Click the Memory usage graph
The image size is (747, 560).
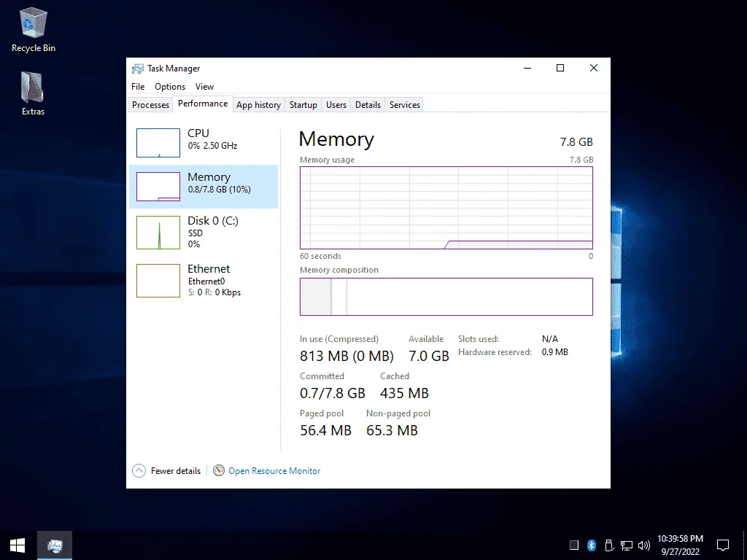coord(446,208)
